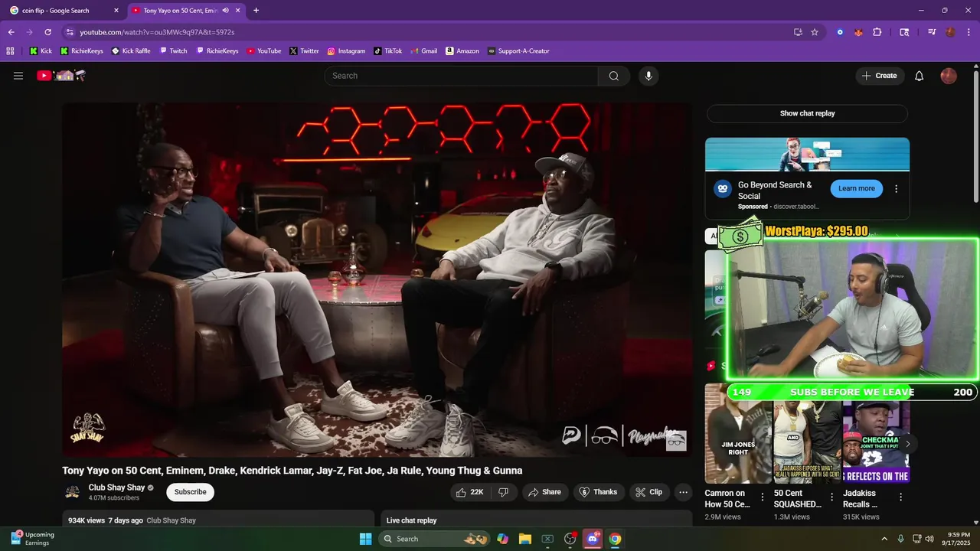This screenshot has height=551, width=980.
Task: Open Chrome extensions puzzle icon
Action: point(877,32)
